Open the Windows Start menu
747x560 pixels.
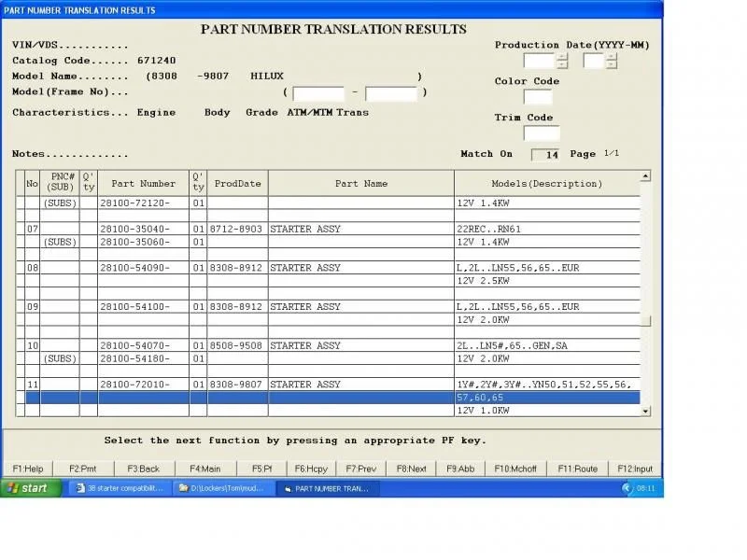(x=31, y=488)
